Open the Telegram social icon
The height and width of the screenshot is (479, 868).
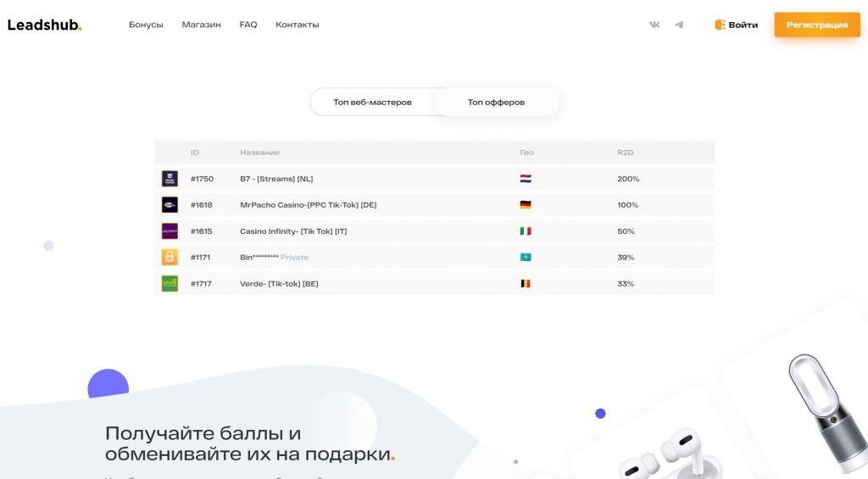point(679,25)
